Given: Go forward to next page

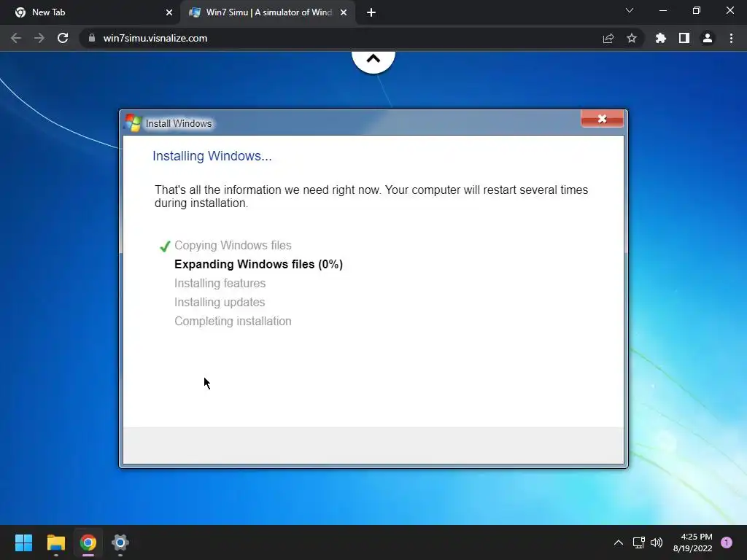Looking at the screenshot, I should click(39, 38).
